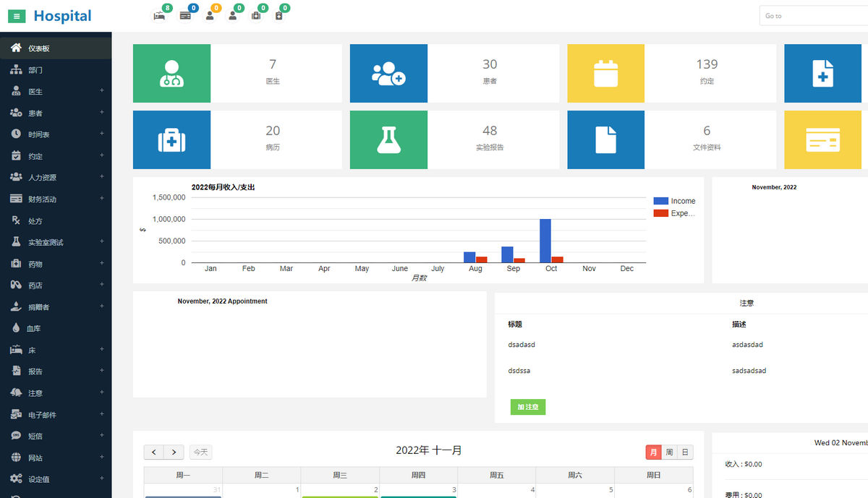Viewport: 868px width, 498px height.
Task: Click the notice description sadsadsad
Action: pos(749,371)
